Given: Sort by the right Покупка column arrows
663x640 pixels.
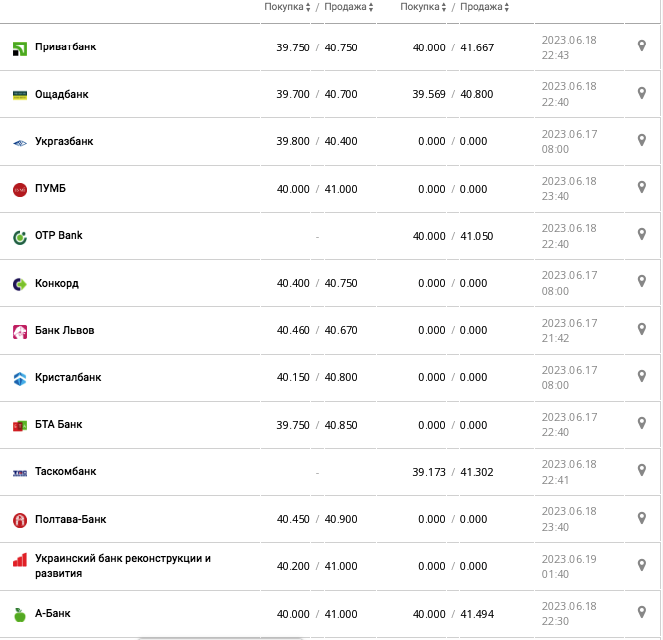Looking at the screenshot, I should pyautogui.click(x=444, y=7).
